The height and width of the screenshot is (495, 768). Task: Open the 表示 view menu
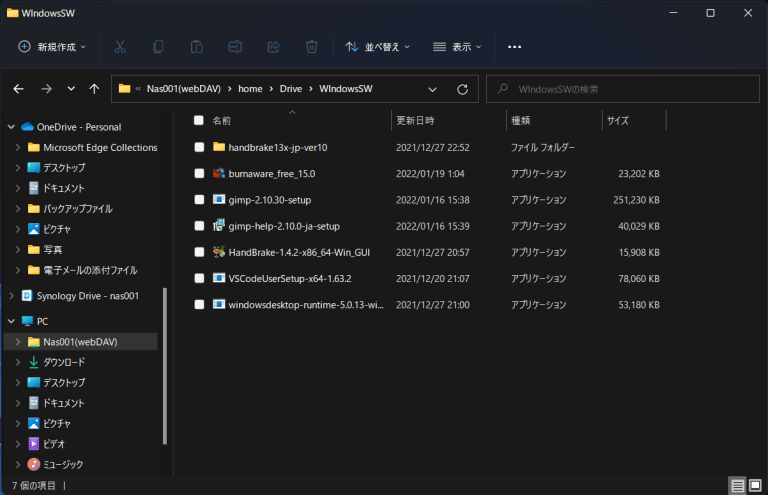point(457,47)
